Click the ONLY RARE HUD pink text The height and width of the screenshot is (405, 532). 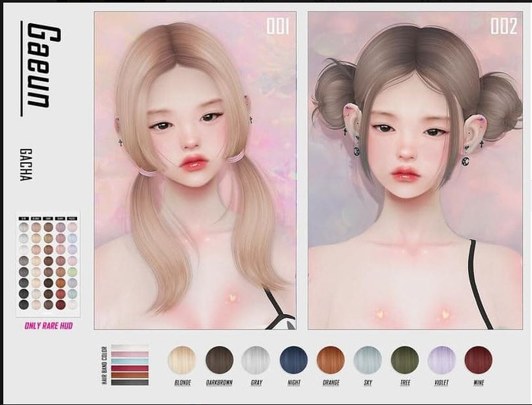(49, 326)
